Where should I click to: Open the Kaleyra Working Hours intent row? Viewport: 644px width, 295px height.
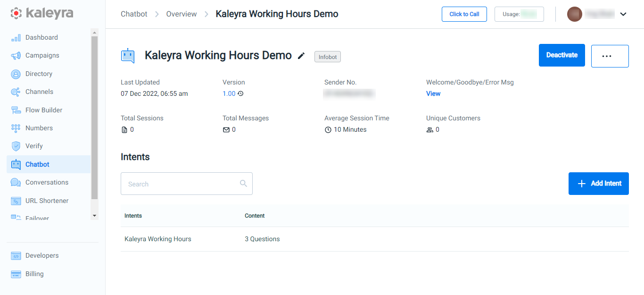[x=375, y=239]
